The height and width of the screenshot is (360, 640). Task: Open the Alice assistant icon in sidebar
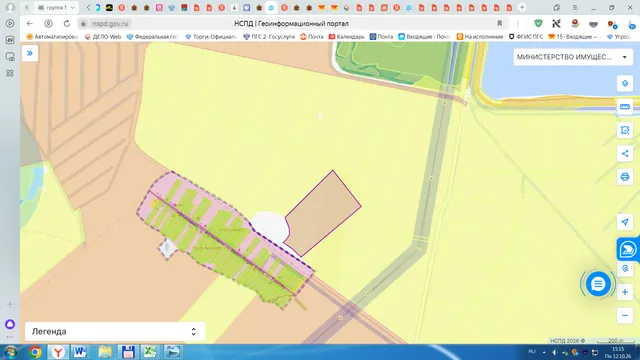click(x=10, y=324)
